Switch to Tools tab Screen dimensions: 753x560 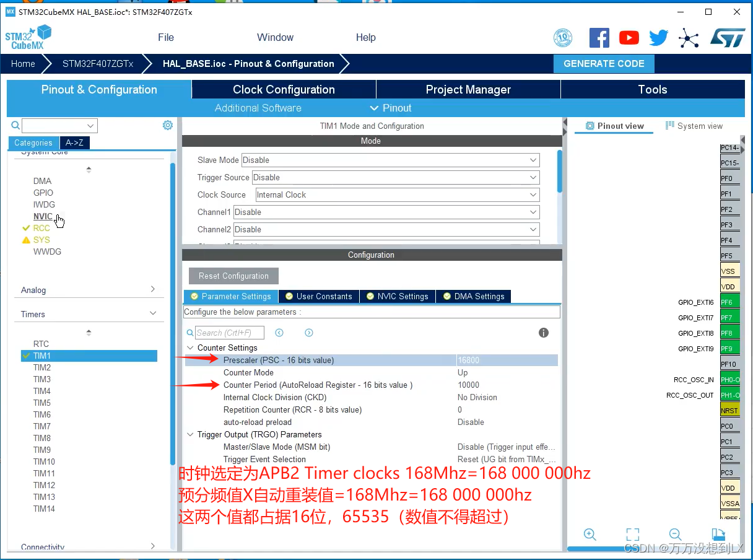[653, 89]
